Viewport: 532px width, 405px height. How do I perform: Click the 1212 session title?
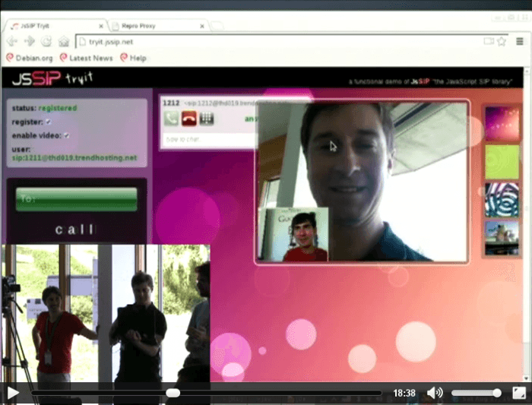(171, 103)
